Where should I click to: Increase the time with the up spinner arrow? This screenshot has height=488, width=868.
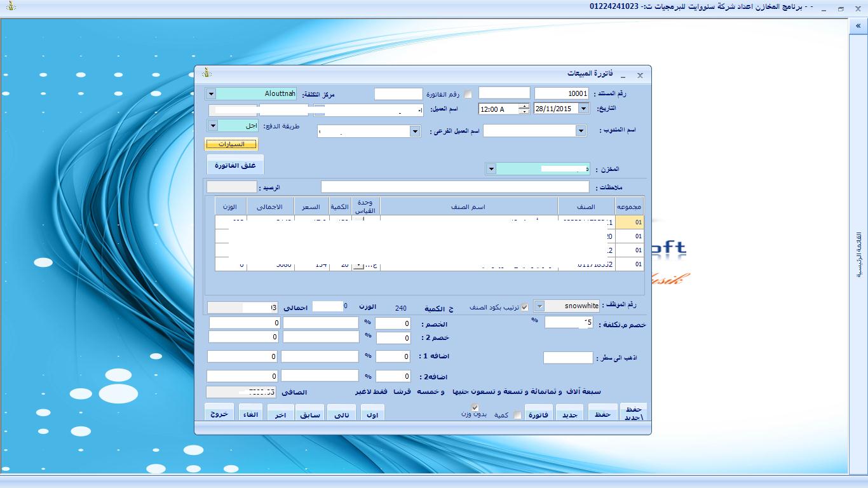[x=524, y=106]
